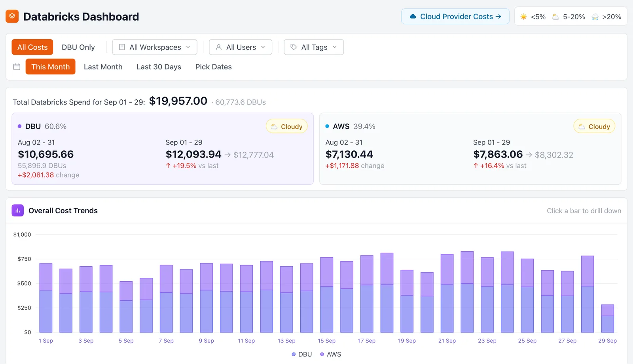Select the Last Month range tab
633x364 pixels.
(x=103, y=67)
